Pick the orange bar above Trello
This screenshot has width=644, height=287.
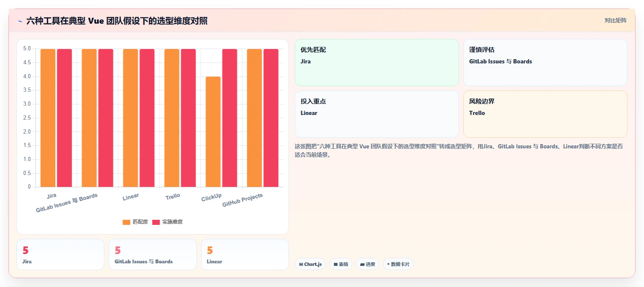(x=172, y=118)
